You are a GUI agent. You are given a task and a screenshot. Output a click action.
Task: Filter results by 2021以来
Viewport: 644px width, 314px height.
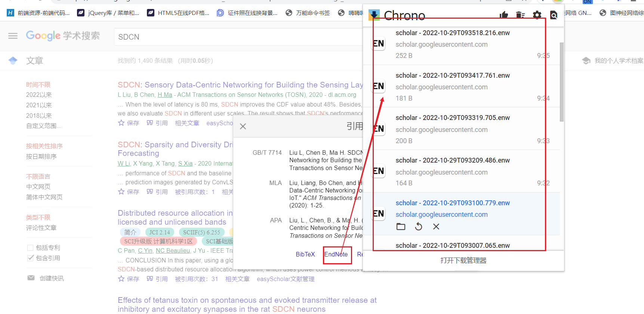pos(39,105)
